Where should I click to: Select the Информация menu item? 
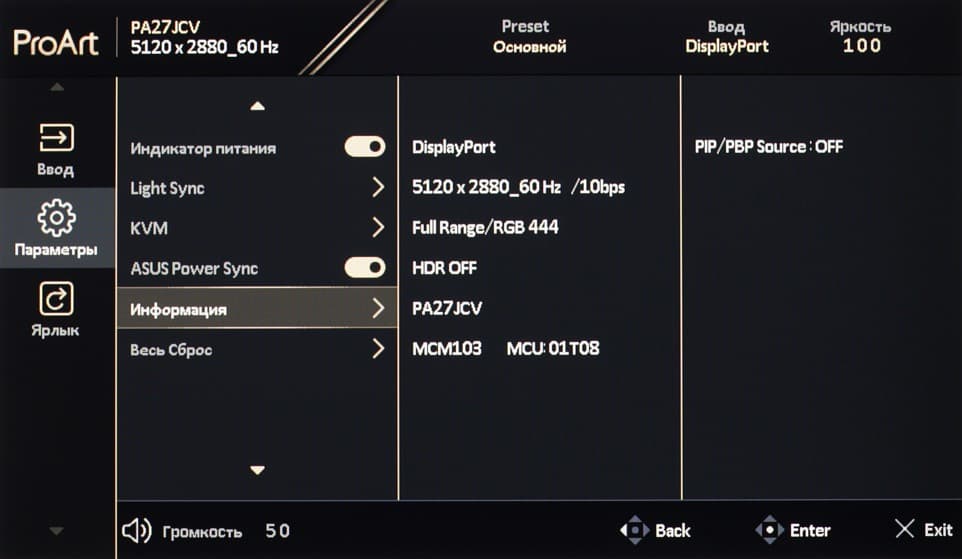pos(178,309)
